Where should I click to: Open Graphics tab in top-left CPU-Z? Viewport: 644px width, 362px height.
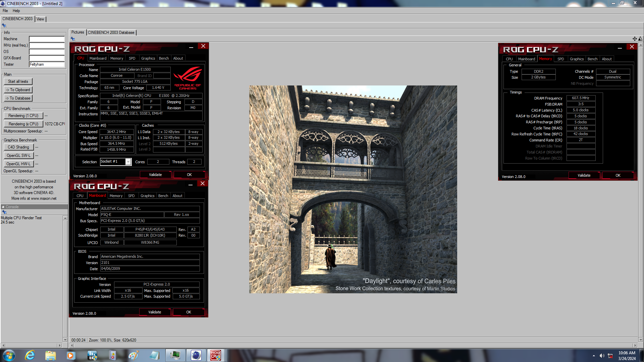click(x=148, y=58)
